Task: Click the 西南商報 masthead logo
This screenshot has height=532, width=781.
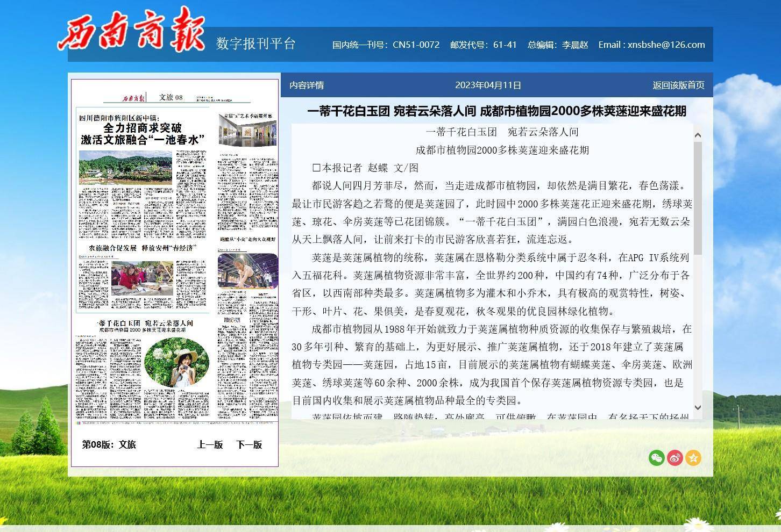Action: [131, 30]
